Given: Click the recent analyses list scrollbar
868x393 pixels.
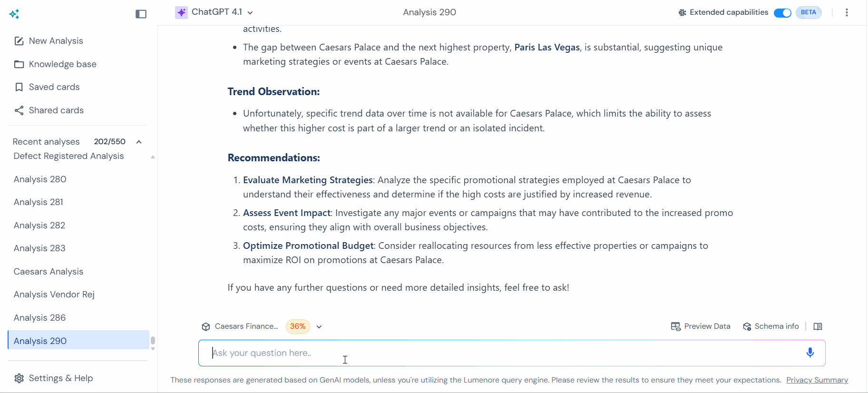Looking at the screenshot, I should 153,341.
